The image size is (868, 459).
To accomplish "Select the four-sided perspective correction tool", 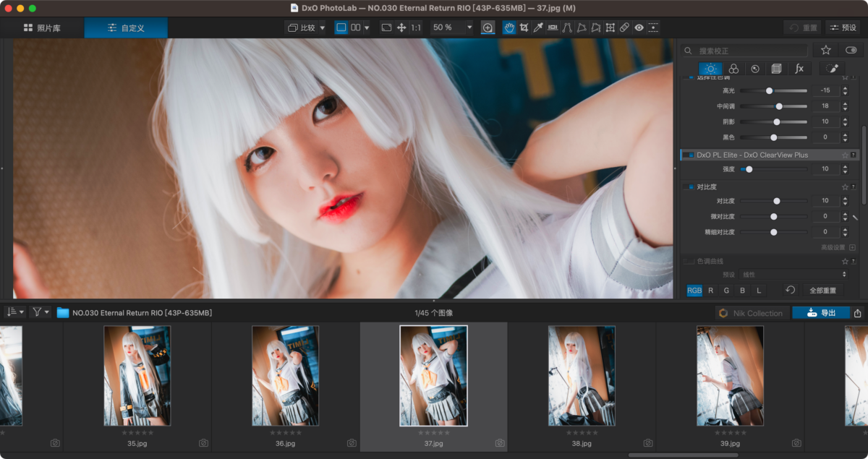I will point(596,27).
